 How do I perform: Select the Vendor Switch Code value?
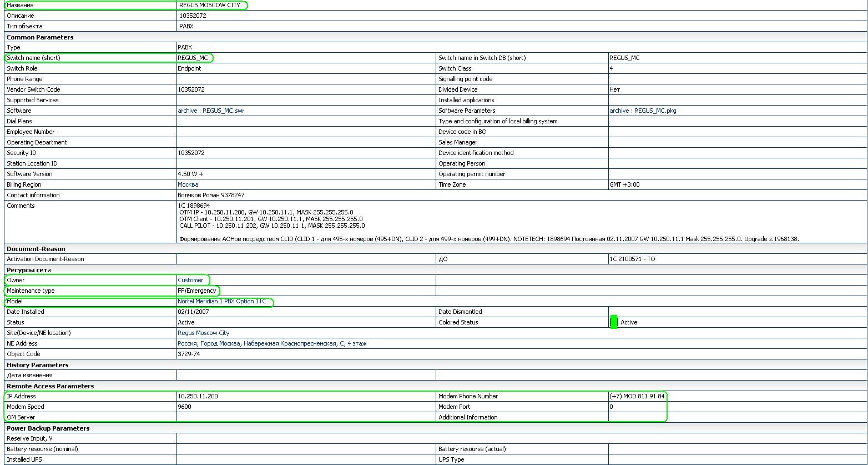191,89
